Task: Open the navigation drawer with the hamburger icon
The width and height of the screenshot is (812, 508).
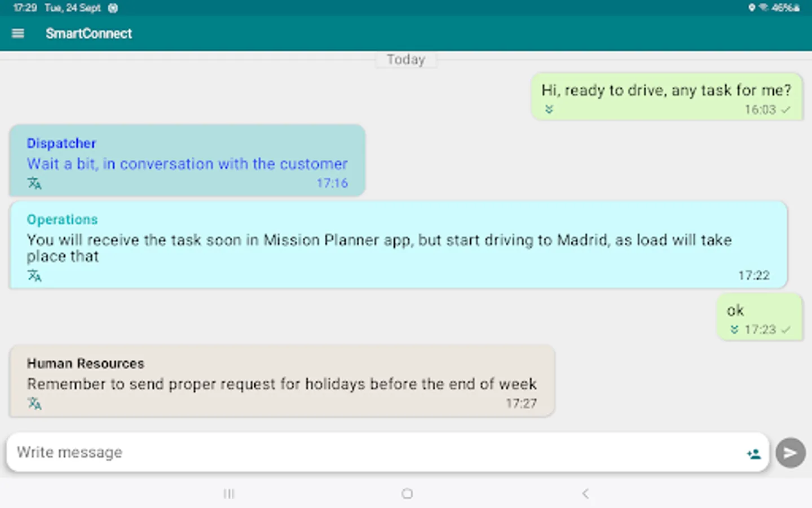Action: [x=18, y=33]
